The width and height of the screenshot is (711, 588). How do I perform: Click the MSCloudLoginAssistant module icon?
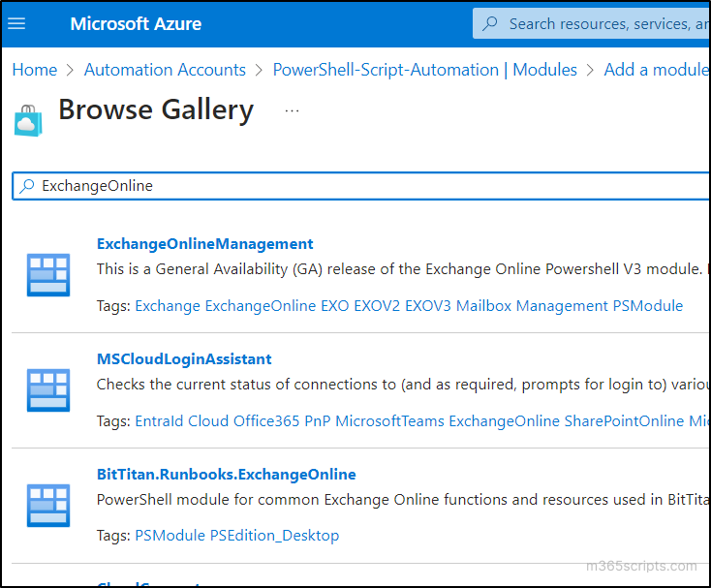[x=47, y=390]
